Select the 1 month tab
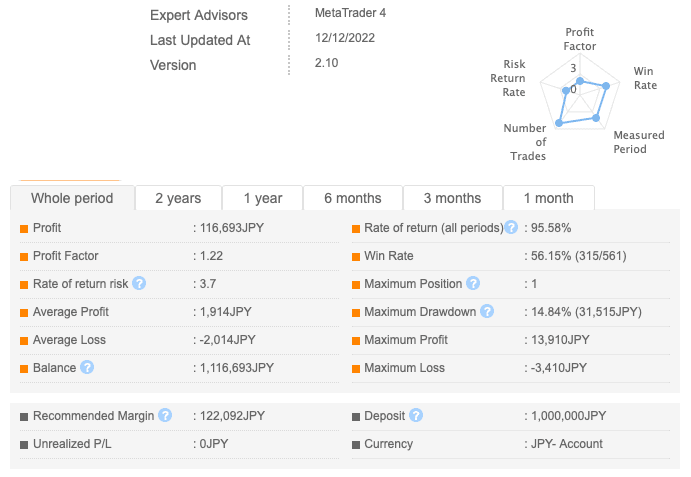691x477 pixels. (x=548, y=198)
